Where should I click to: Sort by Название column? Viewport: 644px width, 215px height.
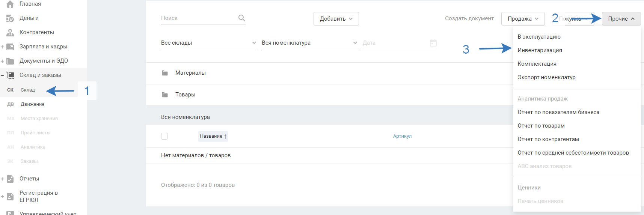(213, 136)
